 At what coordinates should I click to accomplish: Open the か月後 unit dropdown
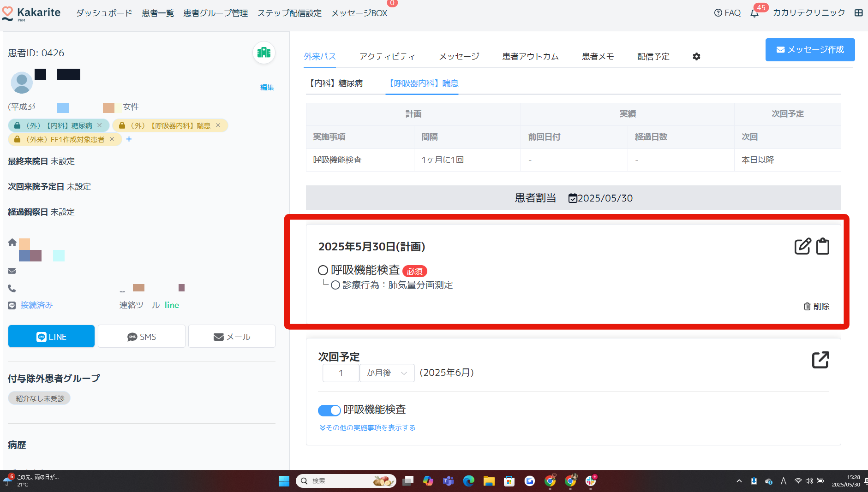(x=387, y=373)
